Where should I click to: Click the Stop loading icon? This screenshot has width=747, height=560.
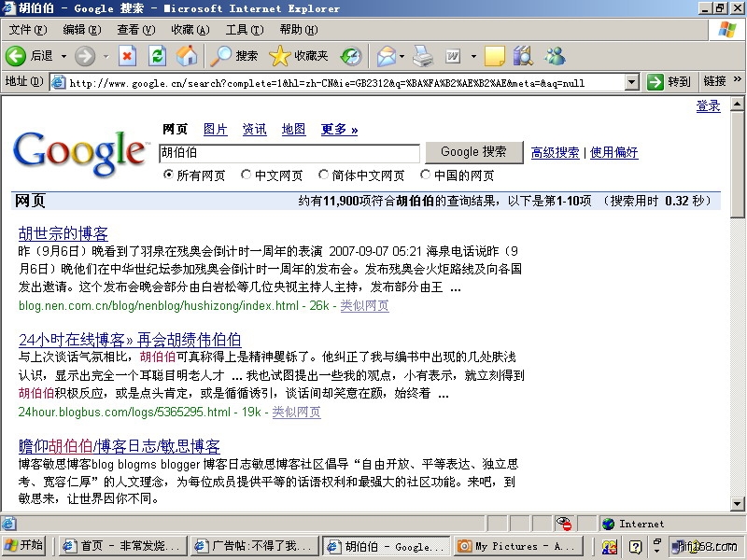pos(127,57)
